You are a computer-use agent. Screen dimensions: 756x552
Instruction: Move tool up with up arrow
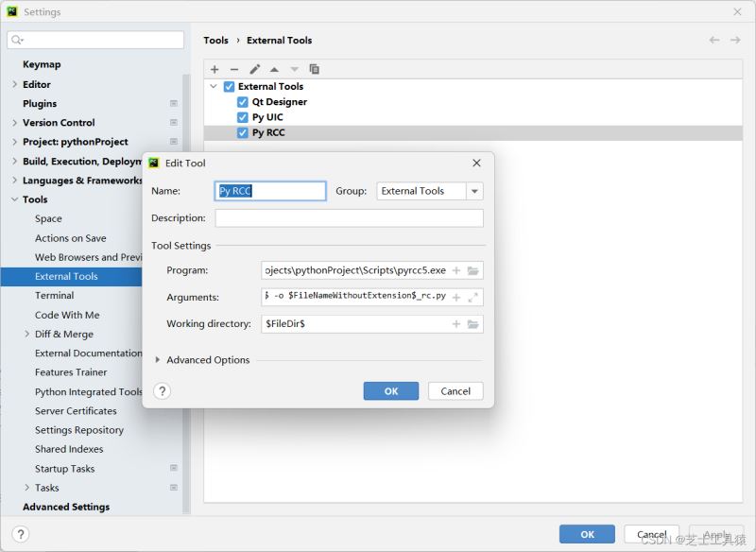274,69
